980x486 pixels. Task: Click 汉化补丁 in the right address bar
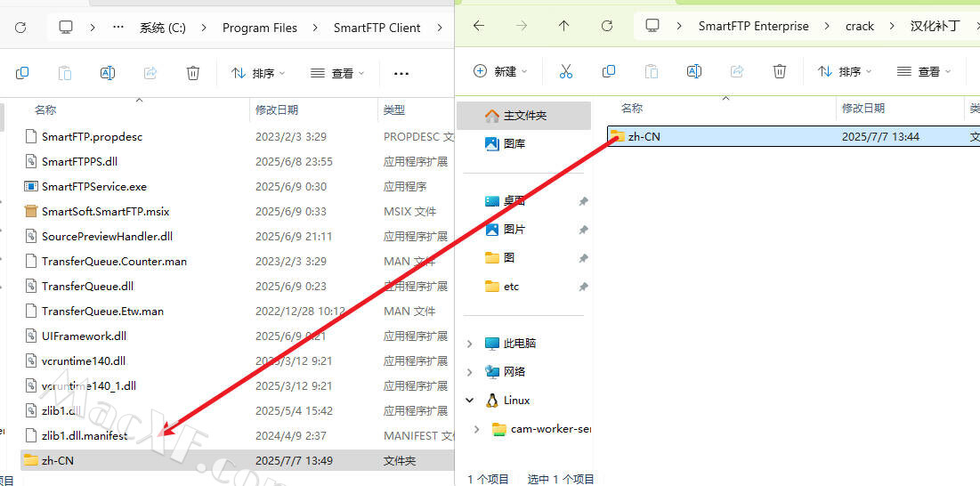coord(935,26)
